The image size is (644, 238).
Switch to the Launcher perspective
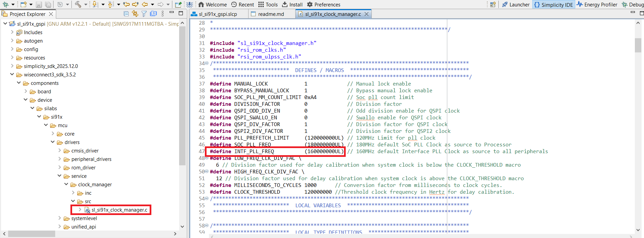point(516,5)
